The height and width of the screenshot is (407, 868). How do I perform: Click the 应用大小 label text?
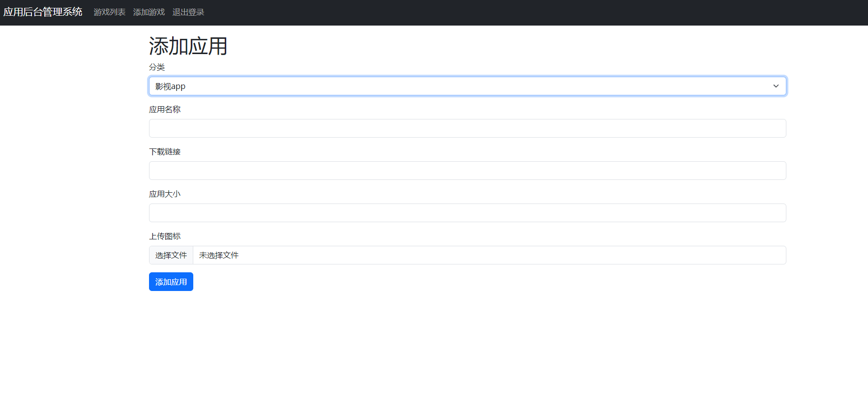click(165, 194)
